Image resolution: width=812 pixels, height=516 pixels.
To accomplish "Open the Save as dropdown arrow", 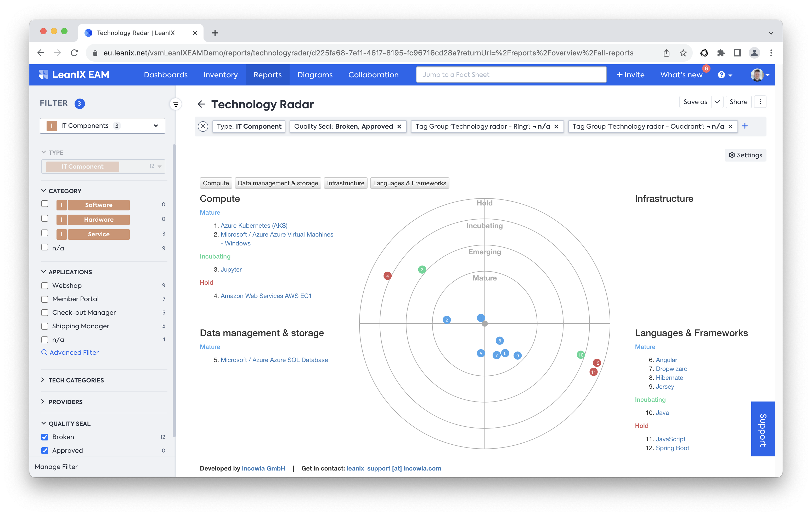I will pos(717,102).
